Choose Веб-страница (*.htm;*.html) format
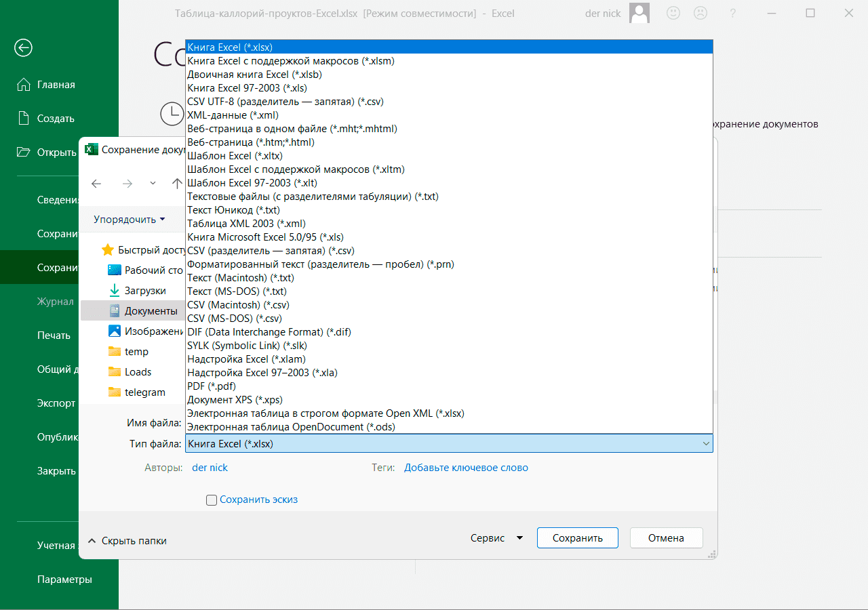868x610 pixels. point(449,142)
